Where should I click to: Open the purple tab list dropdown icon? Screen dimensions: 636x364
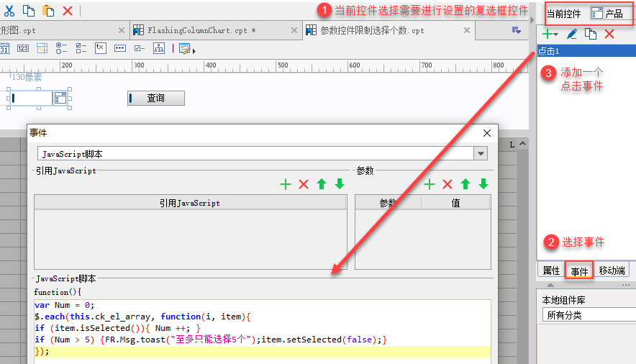point(517,30)
